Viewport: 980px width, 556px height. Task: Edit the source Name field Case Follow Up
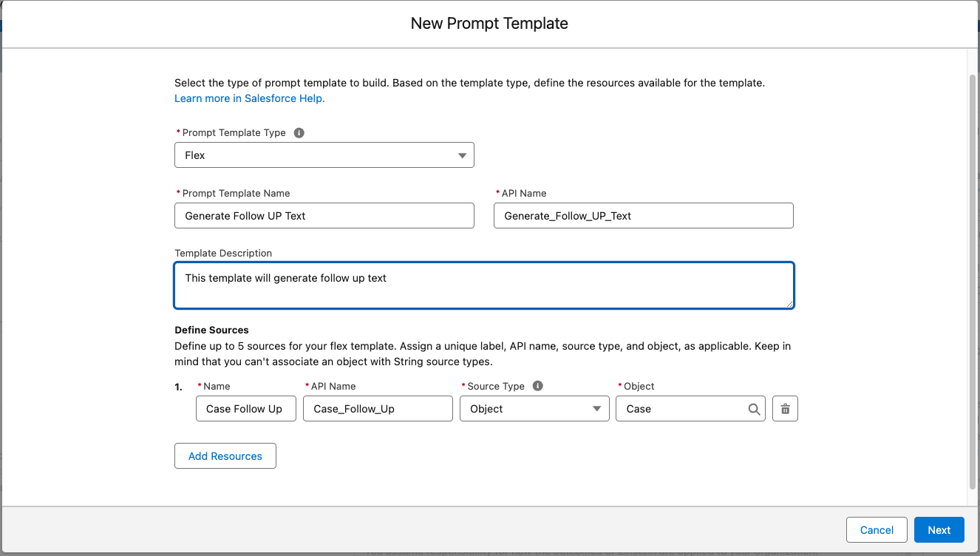(x=245, y=408)
